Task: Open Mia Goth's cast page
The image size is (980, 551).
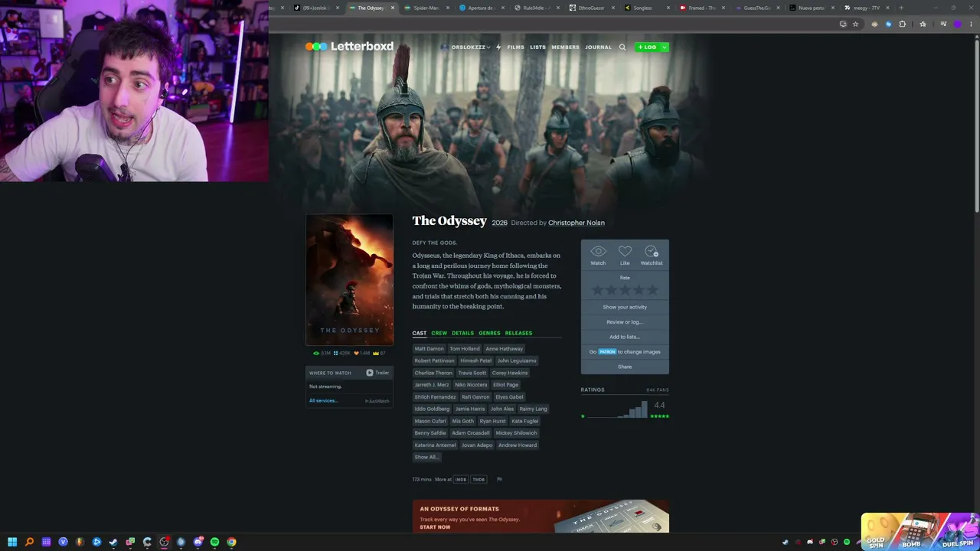Action: [x=462, y=421]
